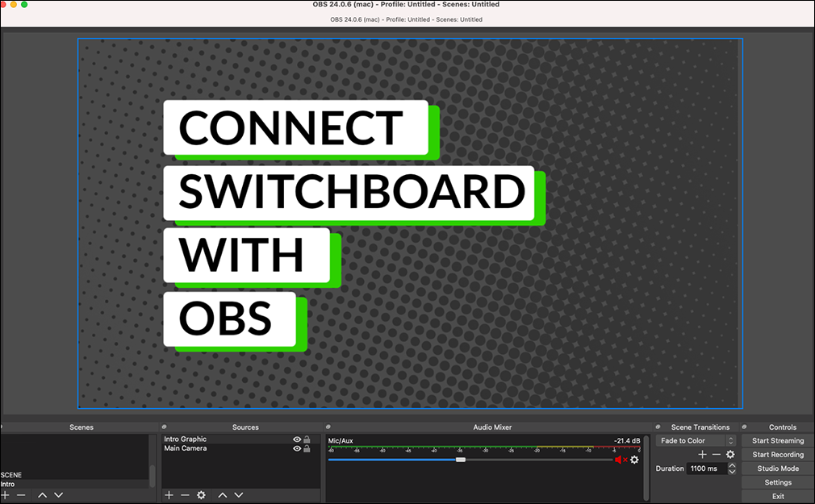Image resolution: width=815 pixels, height=504 pixels.
Task: Enable Studio Mode
Action: coord(778,469)
